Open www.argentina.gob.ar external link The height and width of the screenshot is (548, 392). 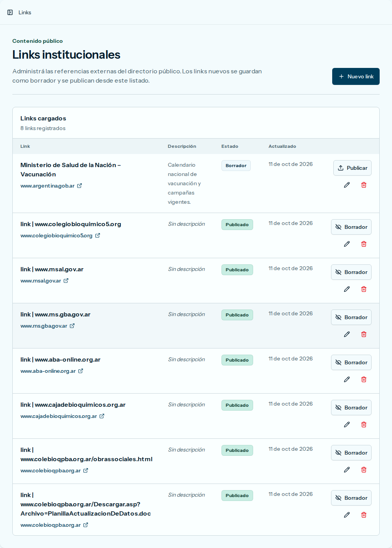[x=51, y=186]
